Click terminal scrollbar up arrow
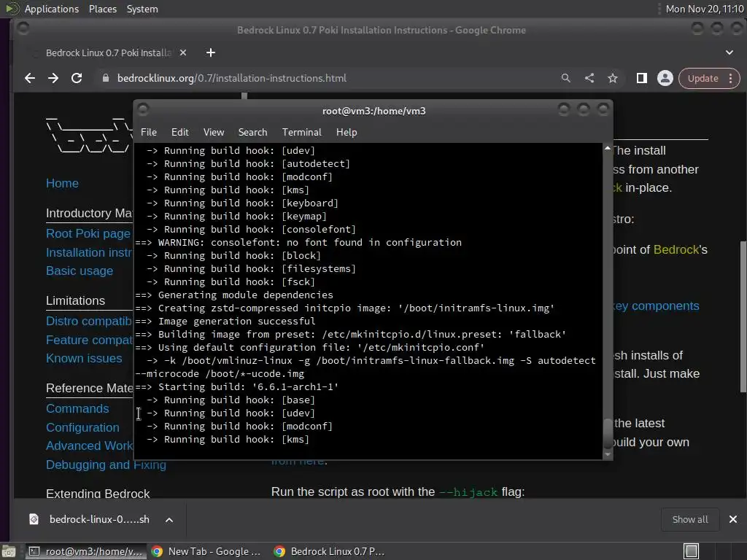This screenshot has width=747, height=560. point(608,149)
